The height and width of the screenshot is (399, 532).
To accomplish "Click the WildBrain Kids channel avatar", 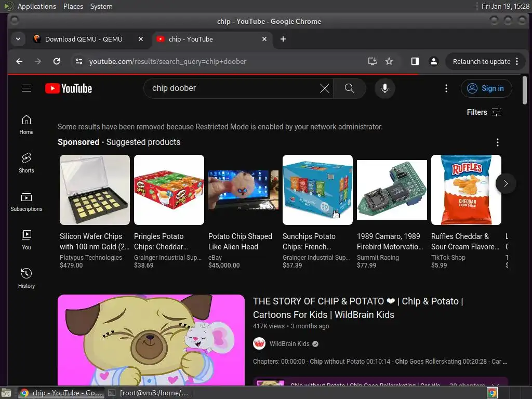I will (x=259, y=344).
